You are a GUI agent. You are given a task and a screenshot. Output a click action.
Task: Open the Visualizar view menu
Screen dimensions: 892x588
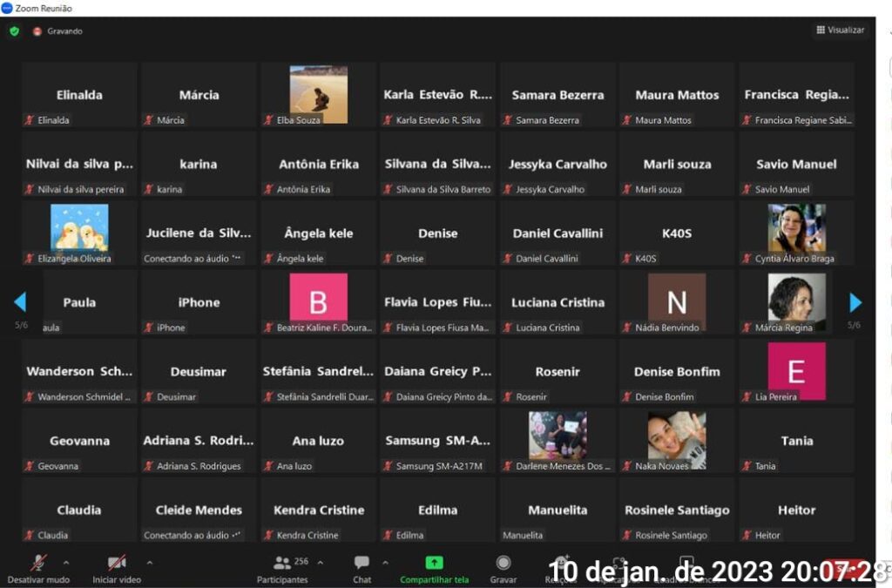840,30
